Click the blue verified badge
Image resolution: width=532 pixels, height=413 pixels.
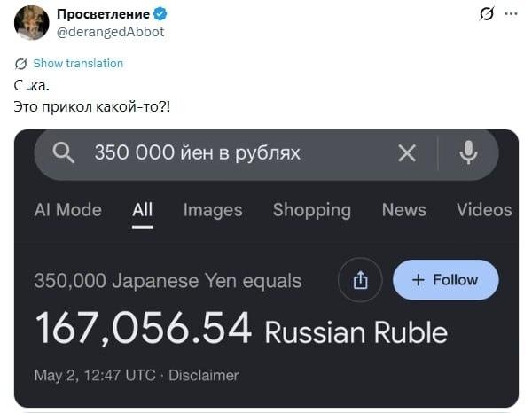coord(160,14)
